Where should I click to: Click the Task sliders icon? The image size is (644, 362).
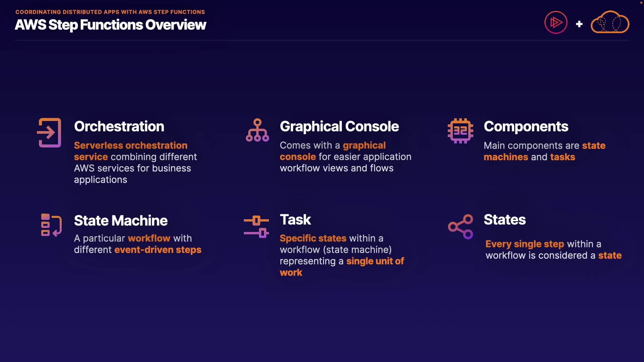pyautogui.click(x=256, y=227)
